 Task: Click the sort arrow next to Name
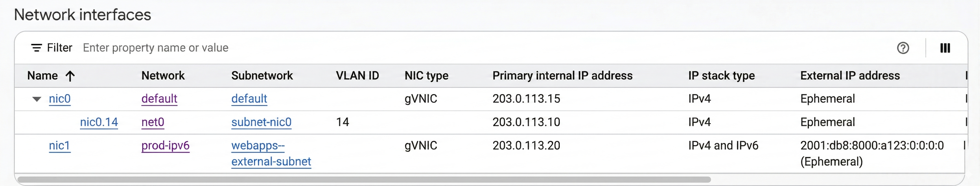point(70,76)
